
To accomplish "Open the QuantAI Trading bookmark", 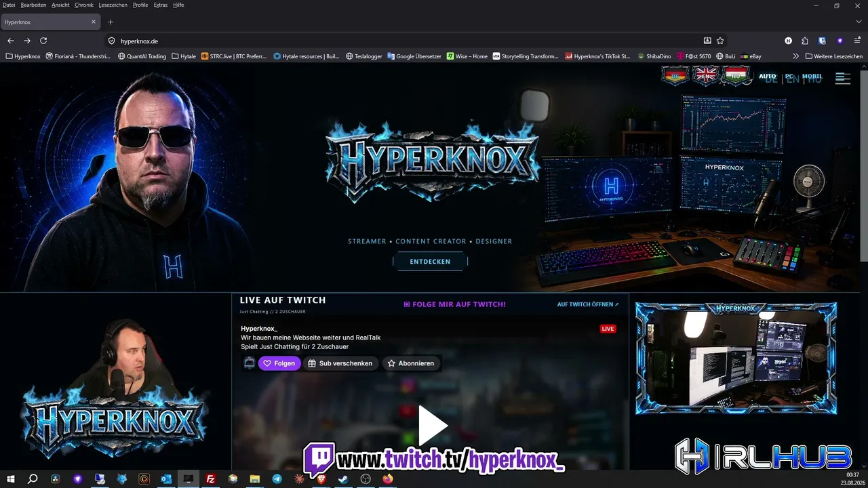I will [x=142, y=56].
